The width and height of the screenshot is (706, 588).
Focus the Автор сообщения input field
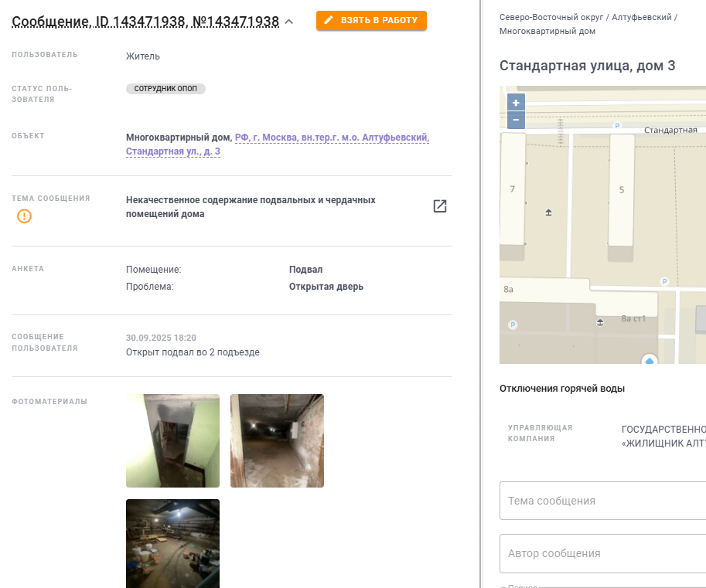pyautogui.click(x=602, y=553)
